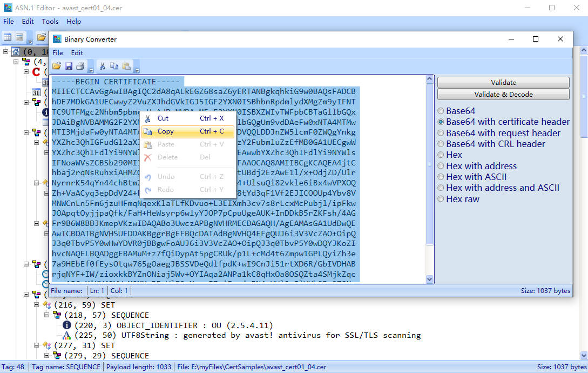
Task: Choose Base64 with CRL header option
Action: (441, 144)
